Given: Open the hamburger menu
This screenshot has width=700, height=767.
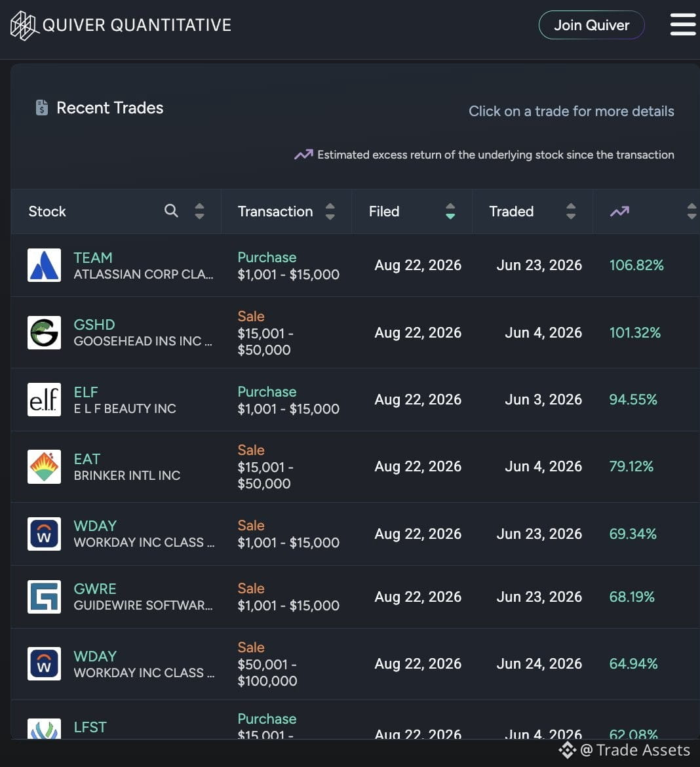Looking at the screenshot, I should point(683,24).
